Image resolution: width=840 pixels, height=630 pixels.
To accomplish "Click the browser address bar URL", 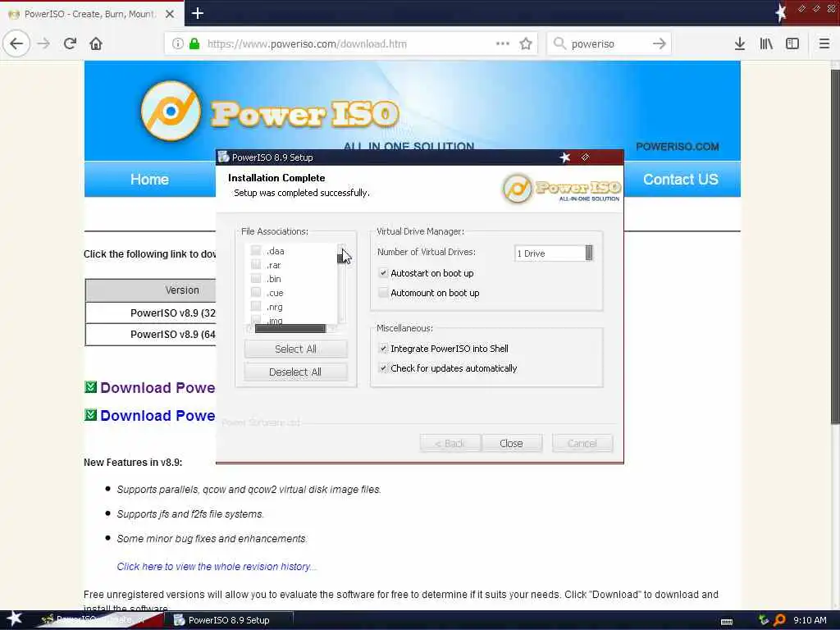I will pos(307,44).
